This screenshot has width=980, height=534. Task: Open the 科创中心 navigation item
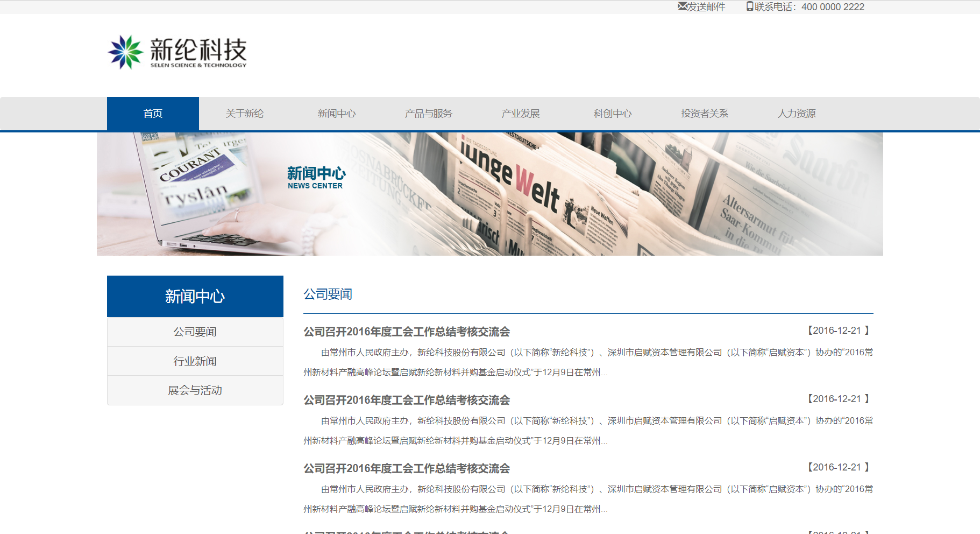click(x=613, y=114)
